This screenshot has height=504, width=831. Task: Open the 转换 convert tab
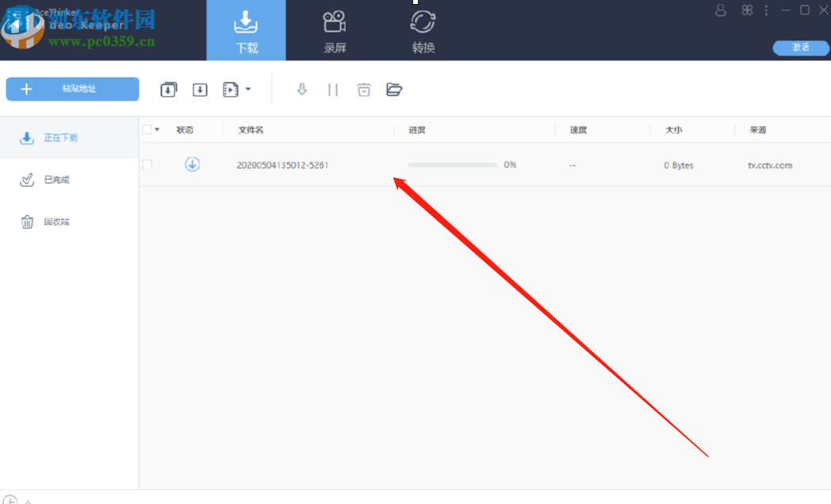click(x=423, y=32)
